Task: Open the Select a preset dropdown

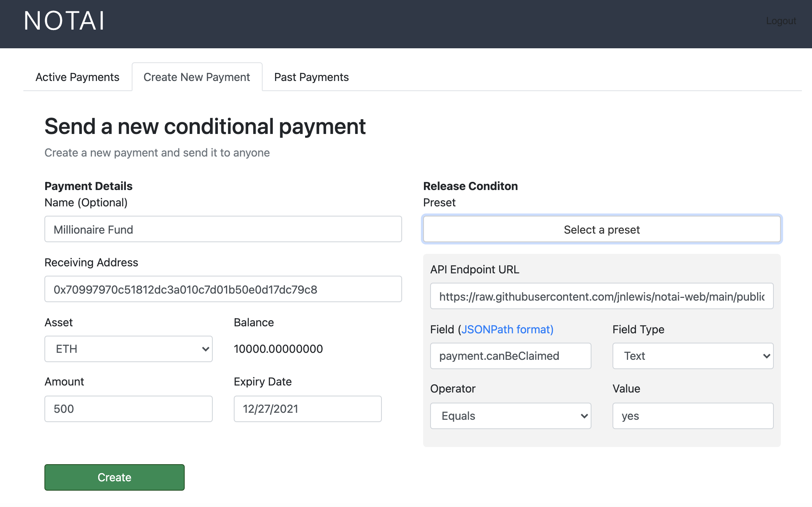Action: (x=602, y=229)
